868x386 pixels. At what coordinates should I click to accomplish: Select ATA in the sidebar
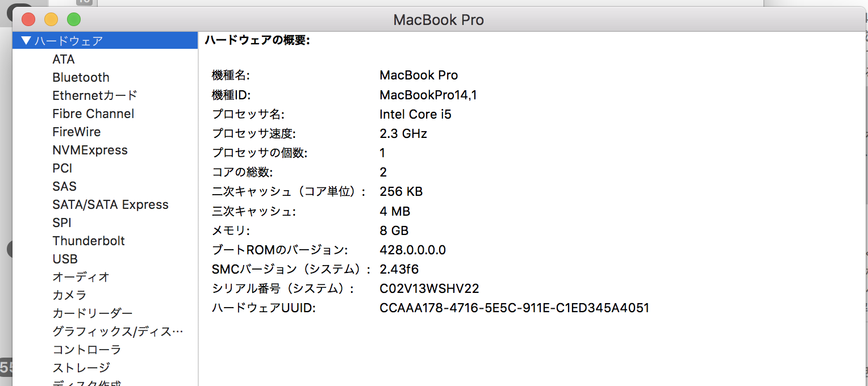pyautogui.click(x=63, y=59)
